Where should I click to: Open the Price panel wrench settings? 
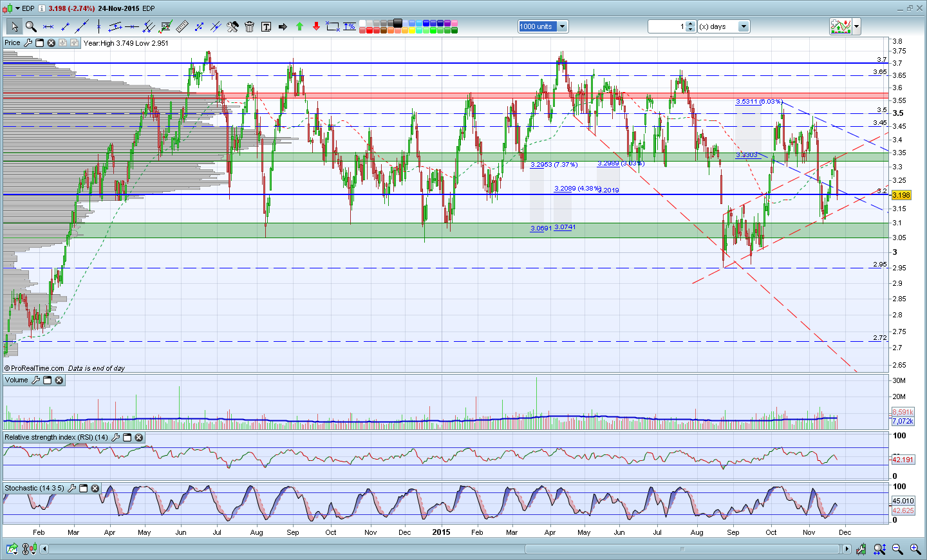coord(28,42)
